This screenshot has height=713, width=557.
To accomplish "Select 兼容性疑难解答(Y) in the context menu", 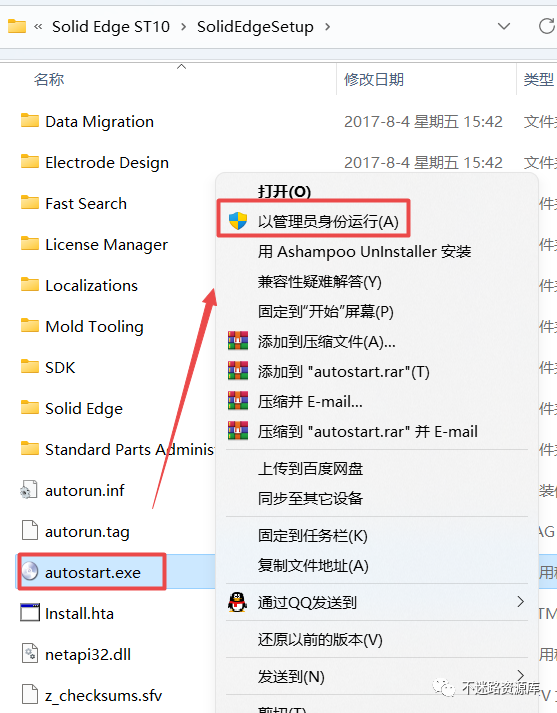I will click(x=319, y=281).
